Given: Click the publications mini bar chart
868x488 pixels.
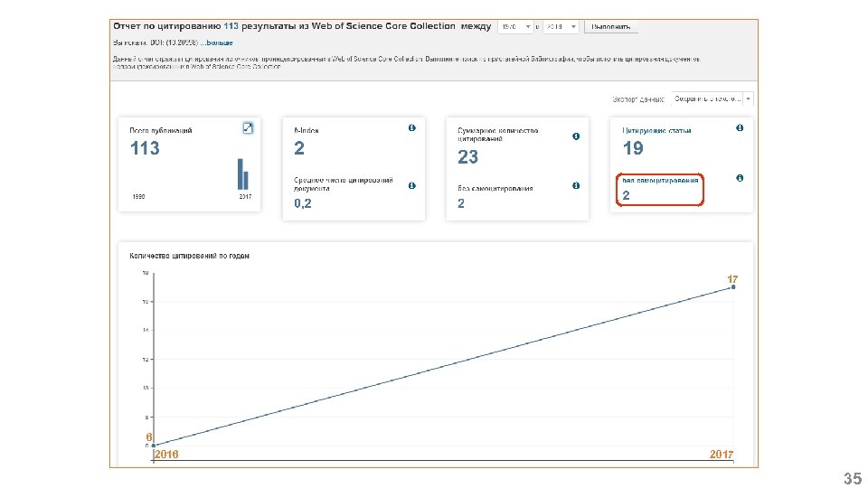Looking at the screenshot, I should [x=243, y=174].
